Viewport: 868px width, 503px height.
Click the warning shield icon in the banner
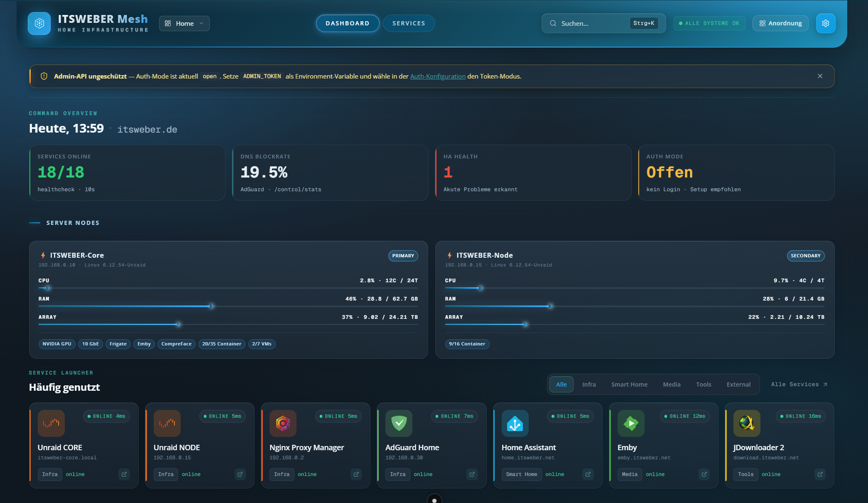[44, 76]
